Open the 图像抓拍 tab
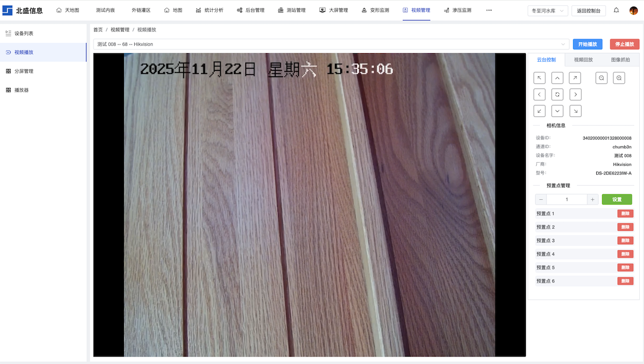The width and height of the screenshot is (644, 364). click(x=620, y=60)
